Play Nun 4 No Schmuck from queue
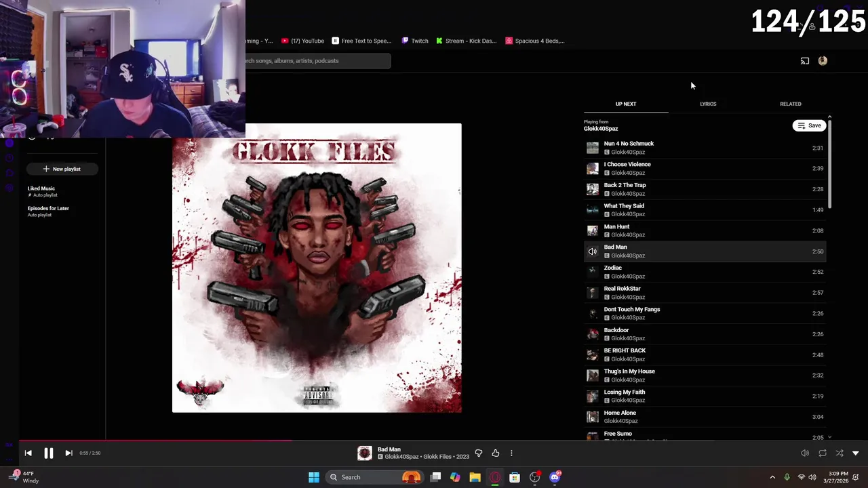This screenshot has height=488, width=868. [705, 148]
